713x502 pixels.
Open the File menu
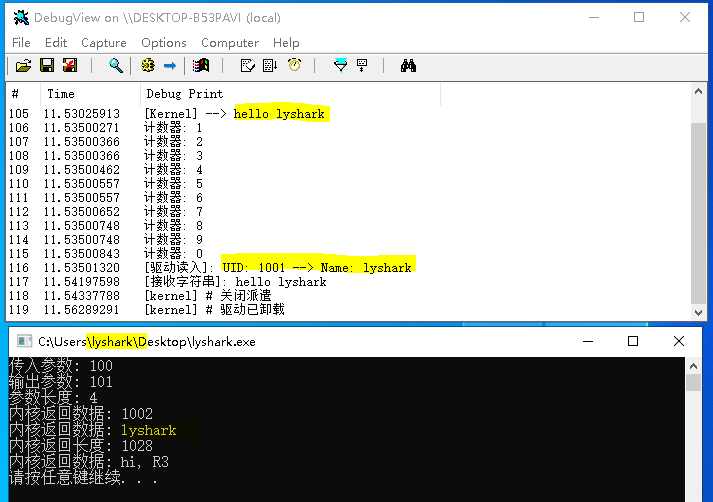[21, 43]
